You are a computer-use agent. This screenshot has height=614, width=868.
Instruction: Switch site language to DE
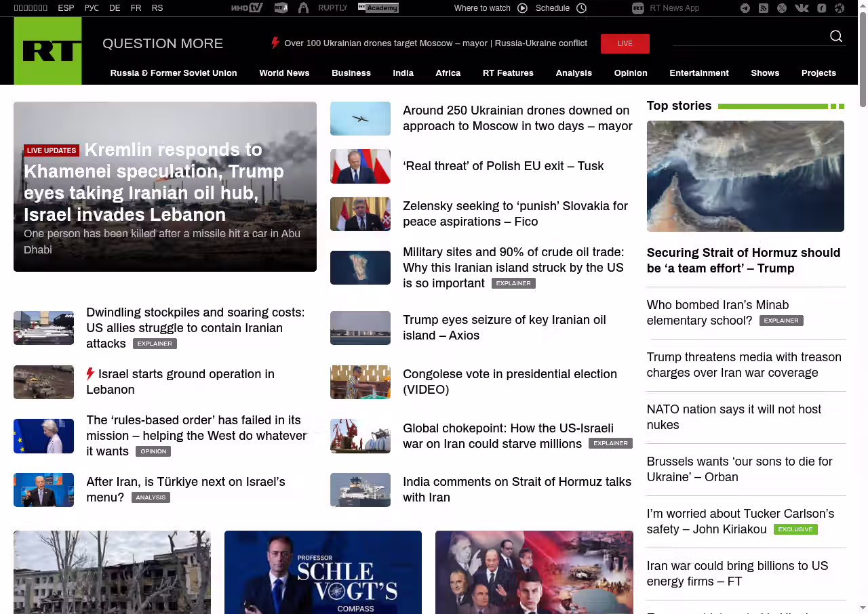115,8
